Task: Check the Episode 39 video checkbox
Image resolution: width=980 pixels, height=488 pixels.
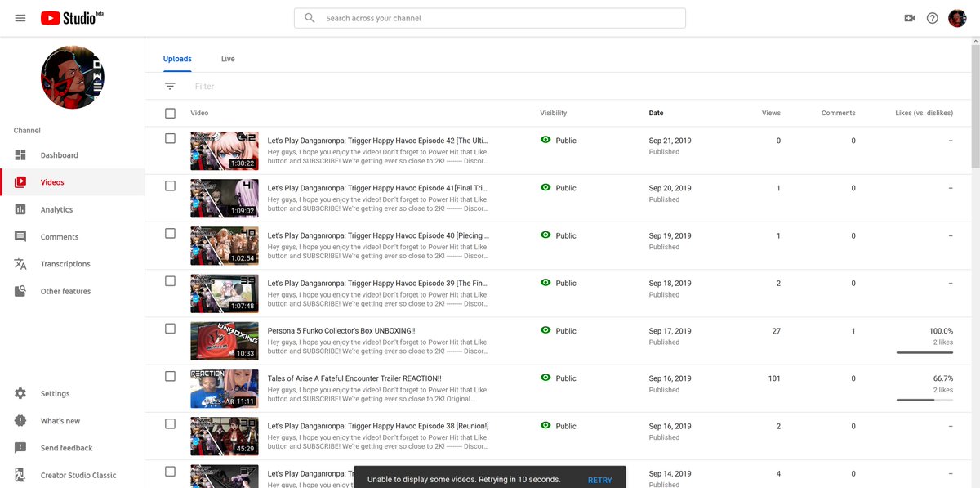Action: point(170,280)
